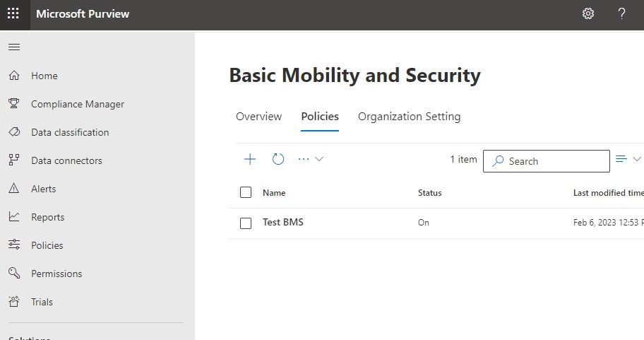644x340 pixels.
Task: Navigate to Permissions page
Action: pos(56,274)
